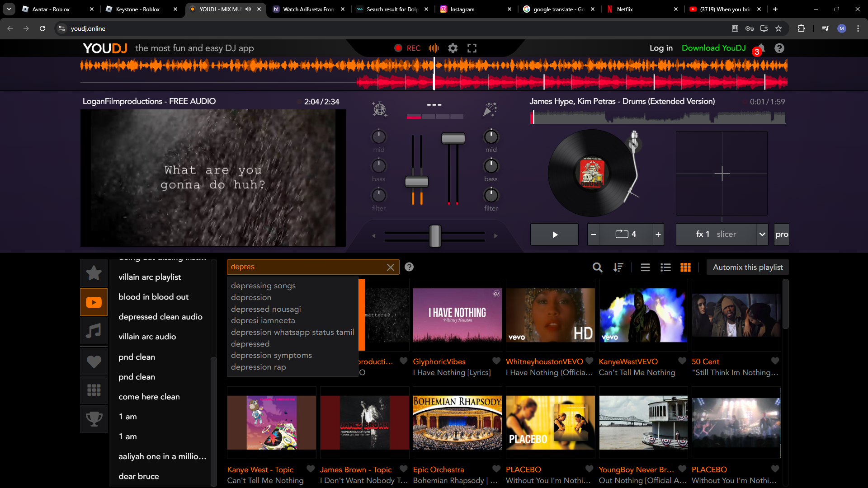This screenshot has height=488, width=868.
Task: Decrease loop length with minus button
Action: 594,235
